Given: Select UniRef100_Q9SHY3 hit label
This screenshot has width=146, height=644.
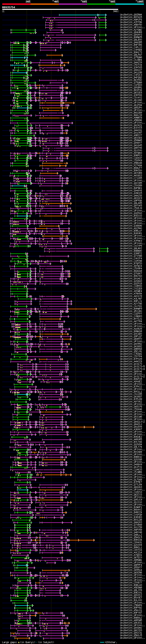Looking at the screenshot, I should [131, 35].
